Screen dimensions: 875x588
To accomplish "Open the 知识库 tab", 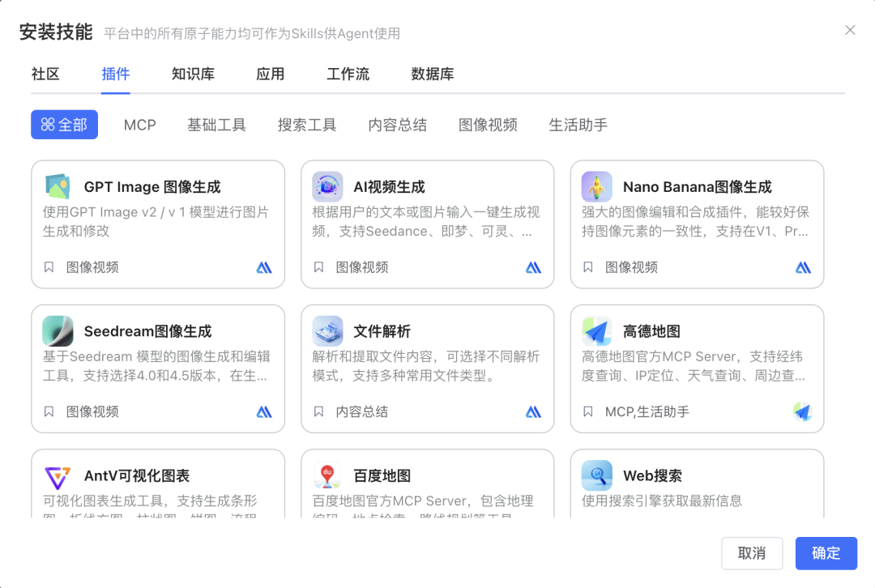I will tap(193, 75).
